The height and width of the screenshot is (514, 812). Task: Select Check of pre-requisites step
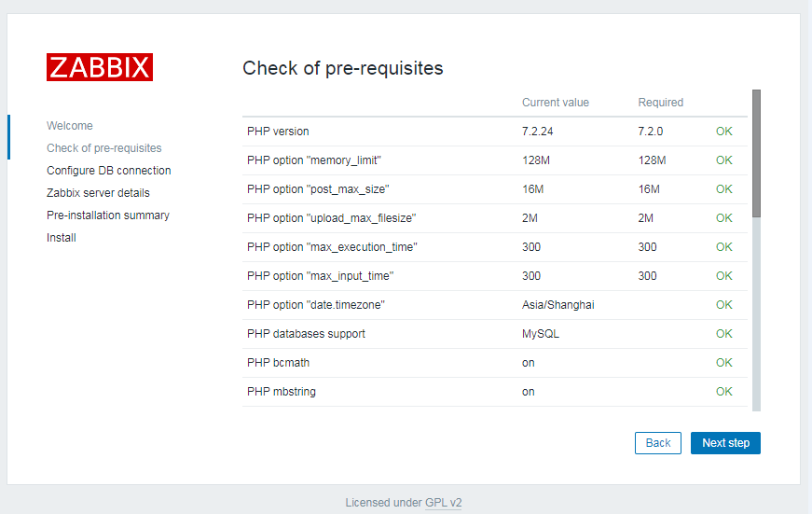coord(103,148)
